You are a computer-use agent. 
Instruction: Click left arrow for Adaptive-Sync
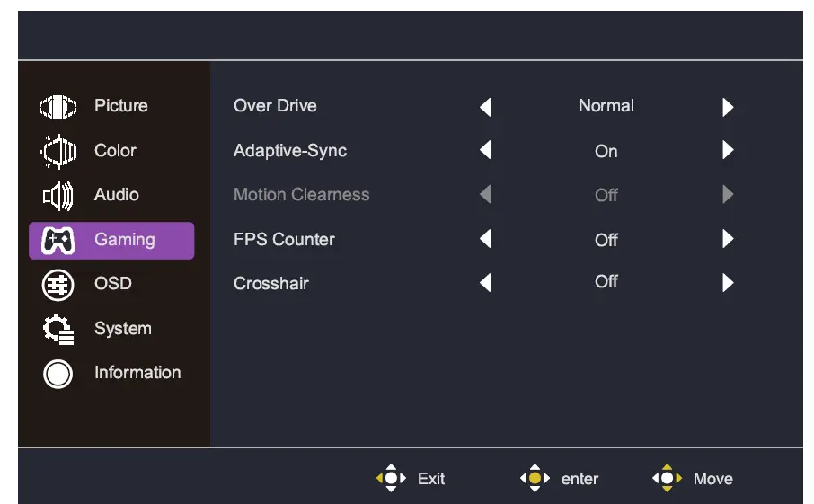click(x=485, y=150)
